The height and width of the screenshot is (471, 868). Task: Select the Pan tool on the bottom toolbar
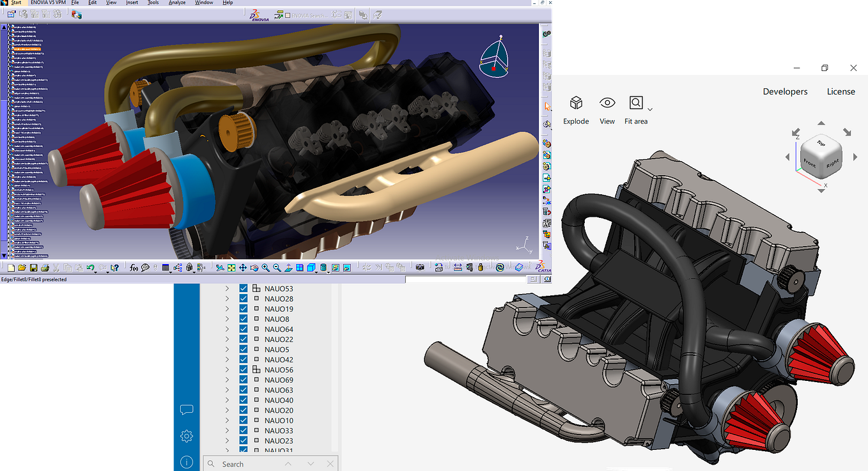coord(243,268)
